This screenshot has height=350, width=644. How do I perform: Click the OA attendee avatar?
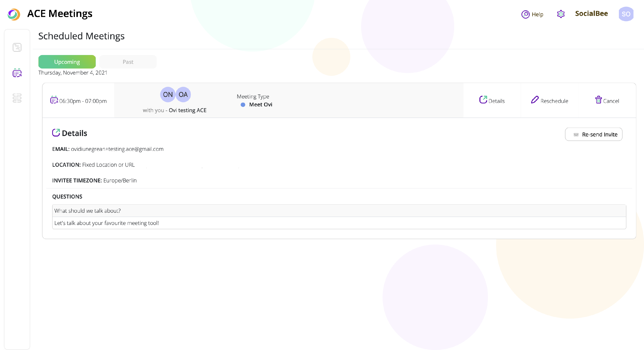pos(183,95)
